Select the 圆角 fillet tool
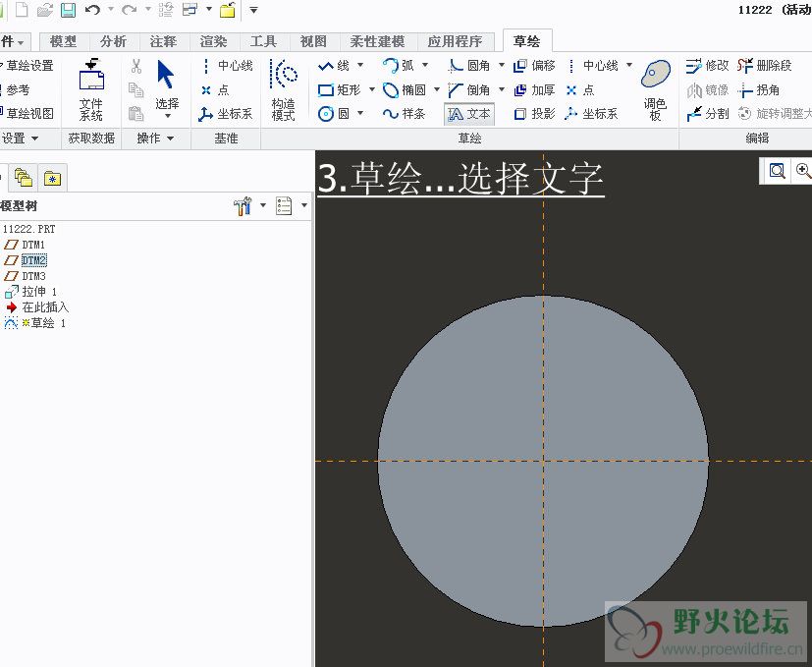The image size is (812, 667). [469, 65]
